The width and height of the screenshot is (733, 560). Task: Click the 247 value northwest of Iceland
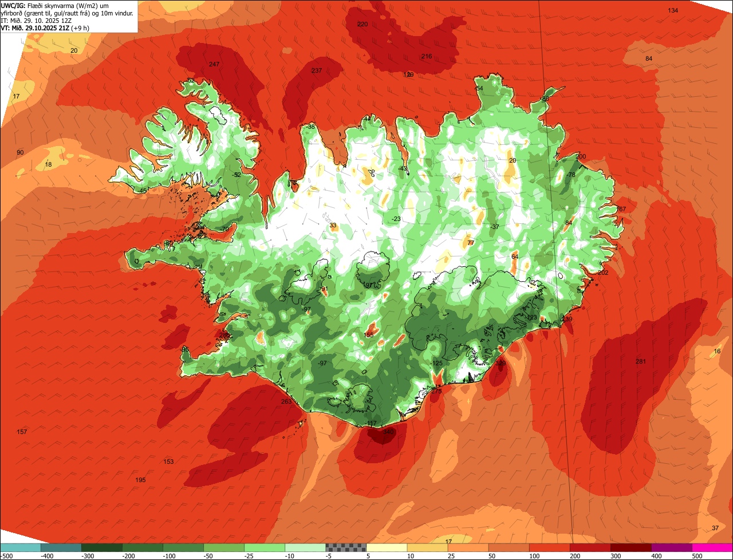coord(214,64)
